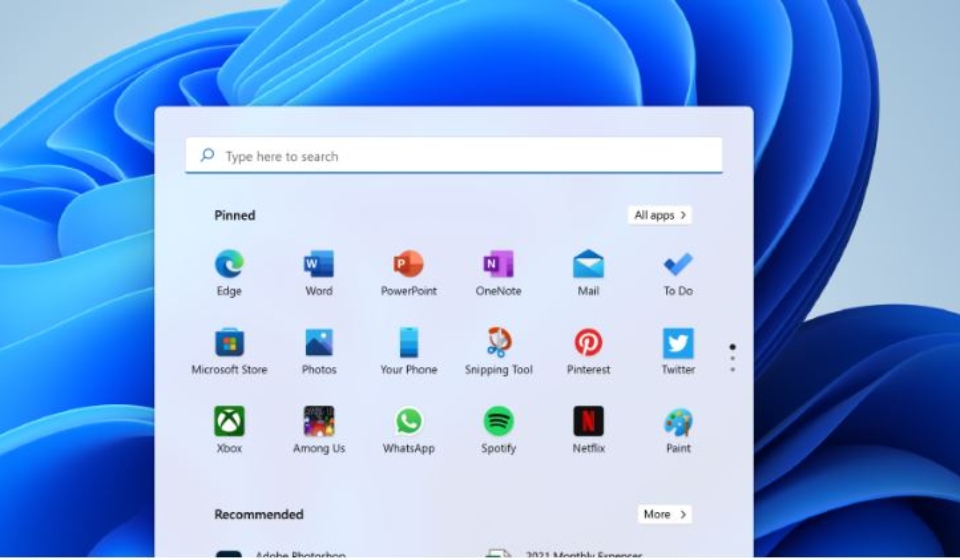Go to the third pinned apps page dot
960x560 pixels.
point(732,370)
